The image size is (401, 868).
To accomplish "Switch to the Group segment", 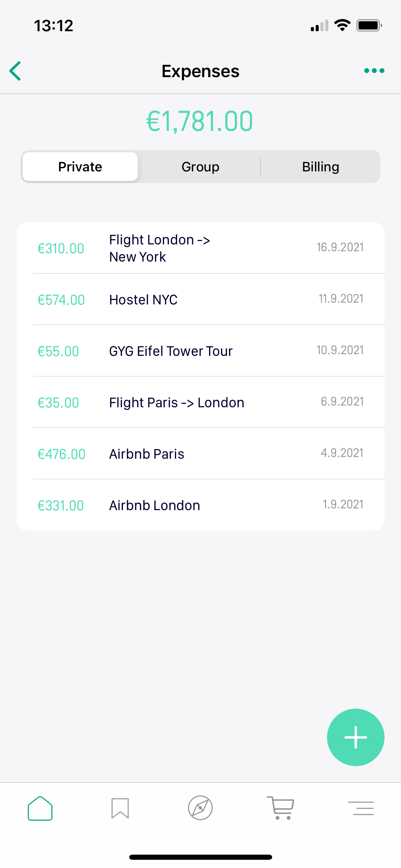I will pyautogui.click(x=200, y=167).
